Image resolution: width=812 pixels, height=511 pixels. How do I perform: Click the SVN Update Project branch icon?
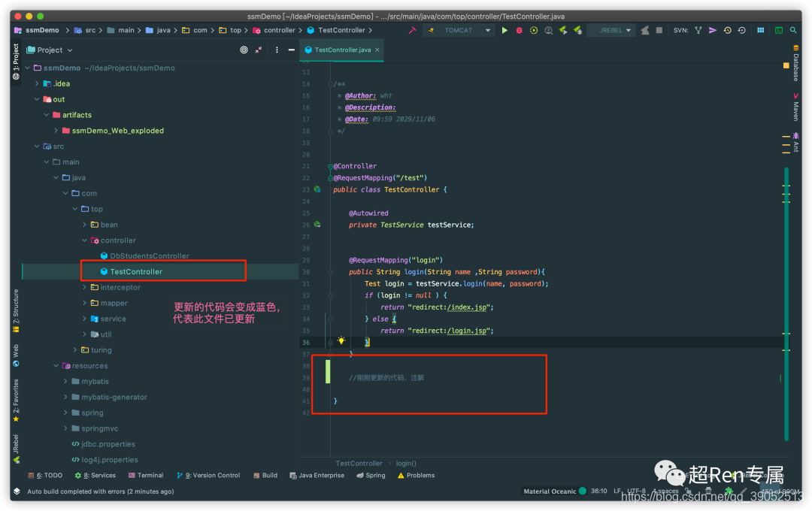point(698,31)
